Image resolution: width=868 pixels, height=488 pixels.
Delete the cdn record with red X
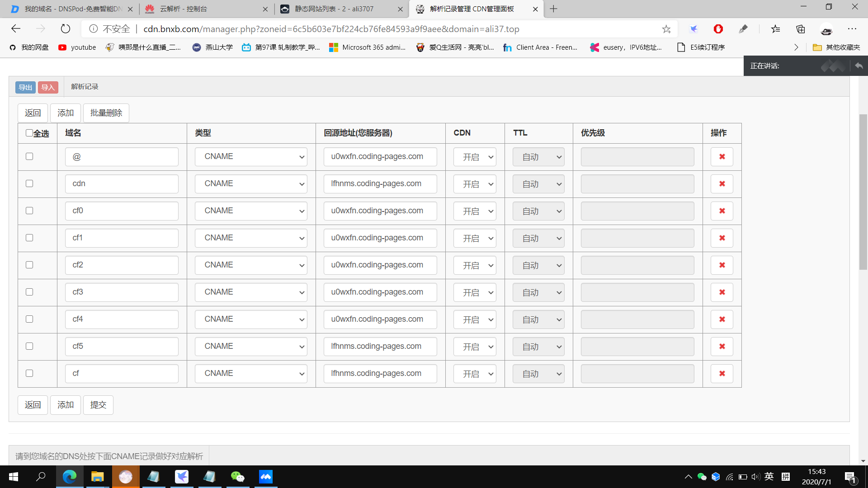[722, 184]
